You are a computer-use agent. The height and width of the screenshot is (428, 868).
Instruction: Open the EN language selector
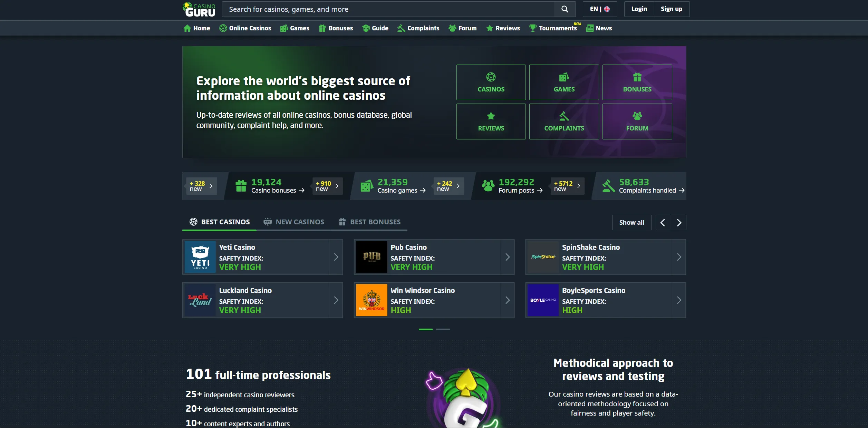point(600,9)
